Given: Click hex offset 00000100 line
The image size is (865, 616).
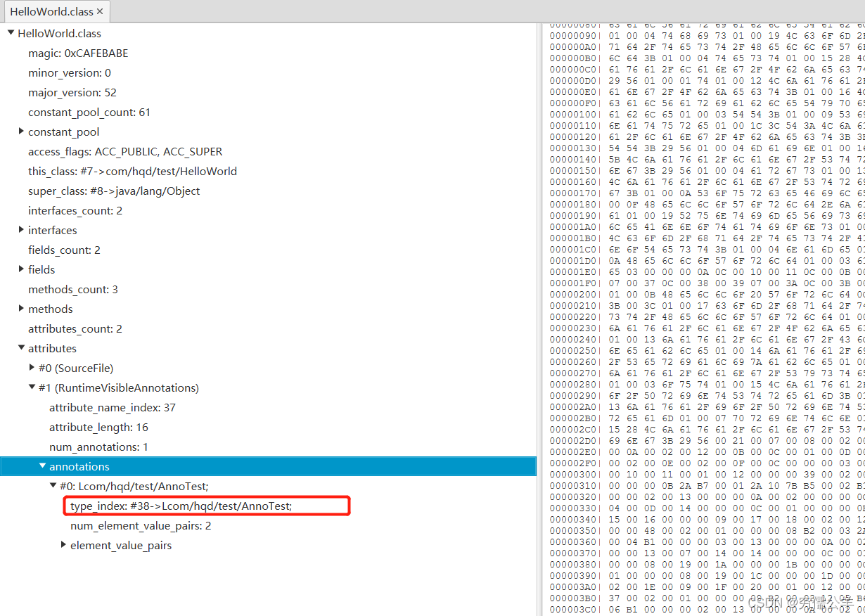Looking at the screenshot, I should (707, 114).
